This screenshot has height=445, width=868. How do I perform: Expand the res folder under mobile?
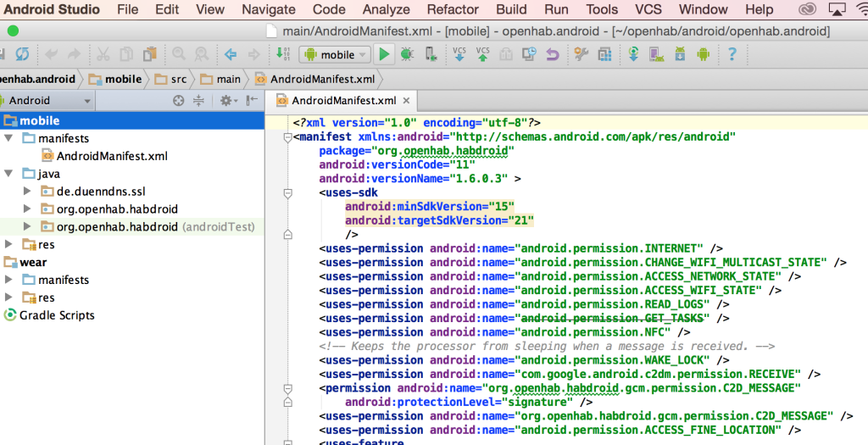click(x=8, y=245)
